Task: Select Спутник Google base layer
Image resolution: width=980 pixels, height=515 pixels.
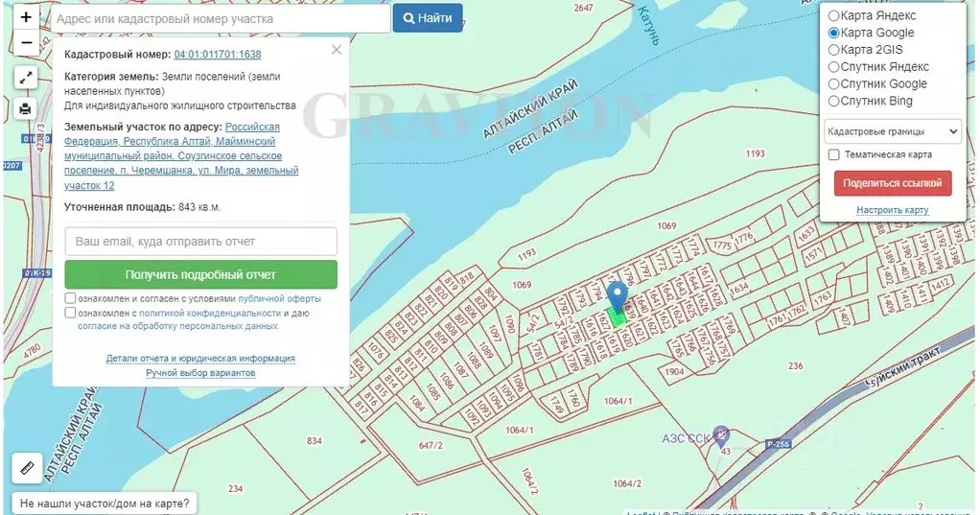Action: pos(833,84)
